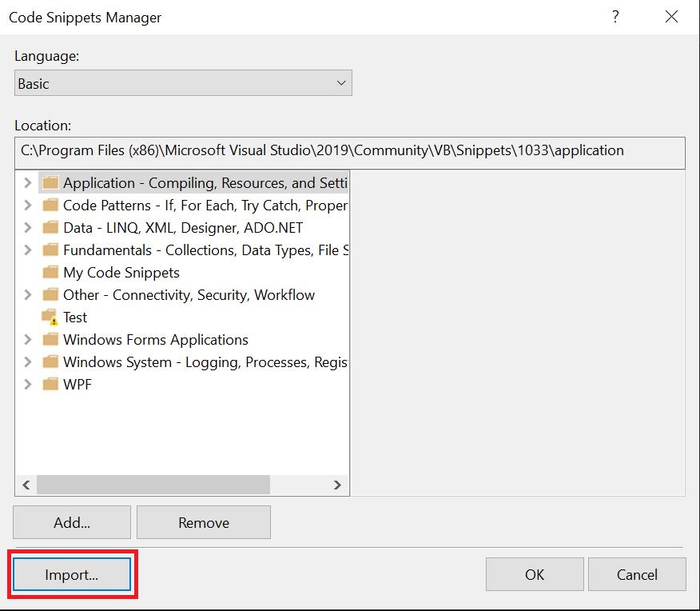Open the Language dropdown showing Basic
700x611 pixels.
(x=183, y=83)
